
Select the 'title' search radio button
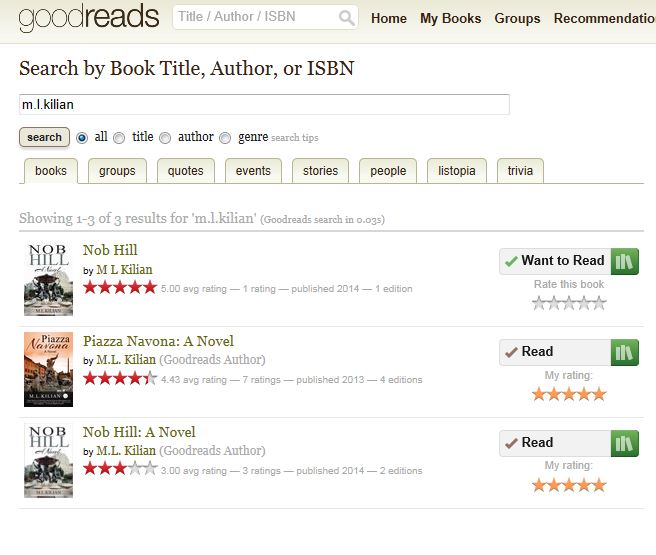[119, 138]
